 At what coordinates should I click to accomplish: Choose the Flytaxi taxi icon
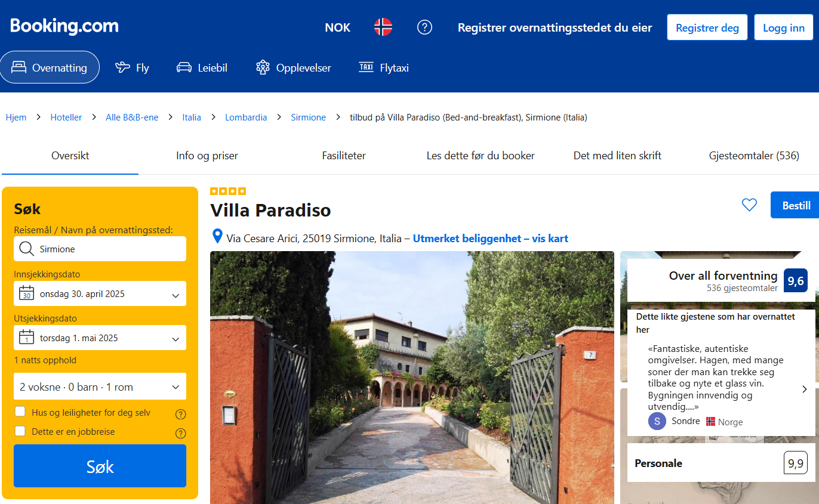tap(366, 67)
